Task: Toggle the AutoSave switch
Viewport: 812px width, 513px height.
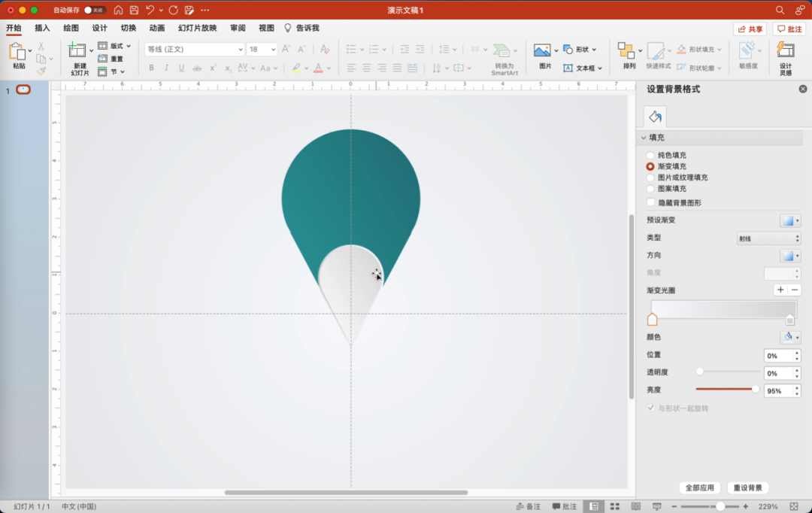Action: tap(95, 10)
